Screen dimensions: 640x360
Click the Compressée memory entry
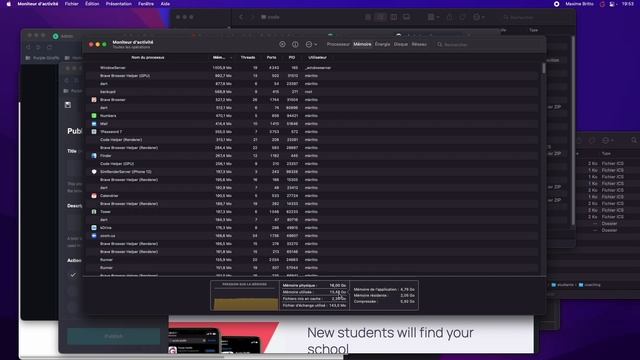point(384,302)
